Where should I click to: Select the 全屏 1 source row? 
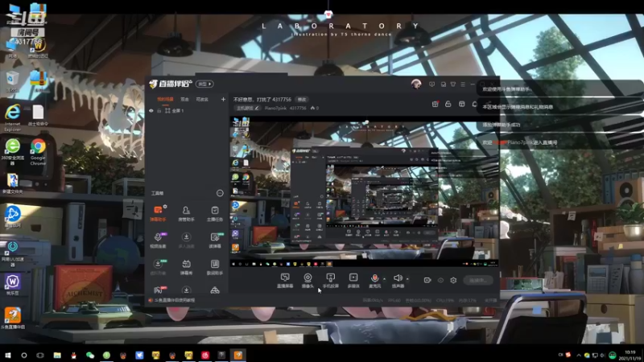pos(187,111)
